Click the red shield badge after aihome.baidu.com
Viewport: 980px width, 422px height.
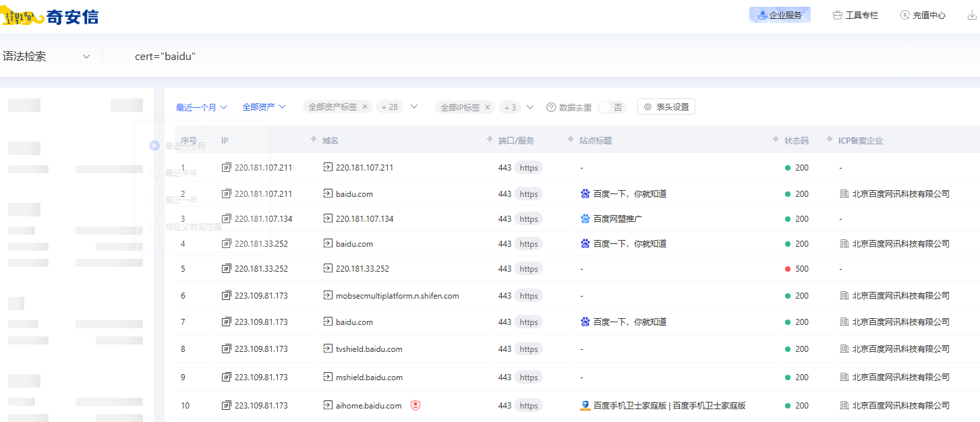coord(415,405)
